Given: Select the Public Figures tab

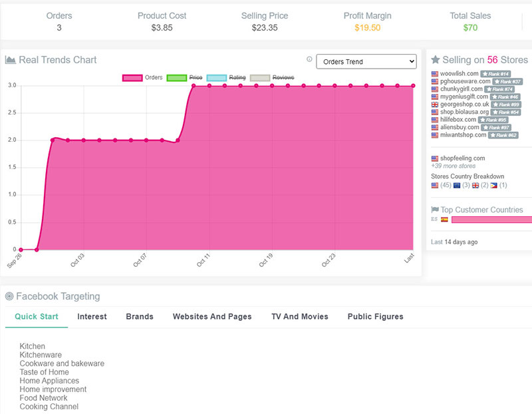Looking at the screenshot, I should (375, 317).
